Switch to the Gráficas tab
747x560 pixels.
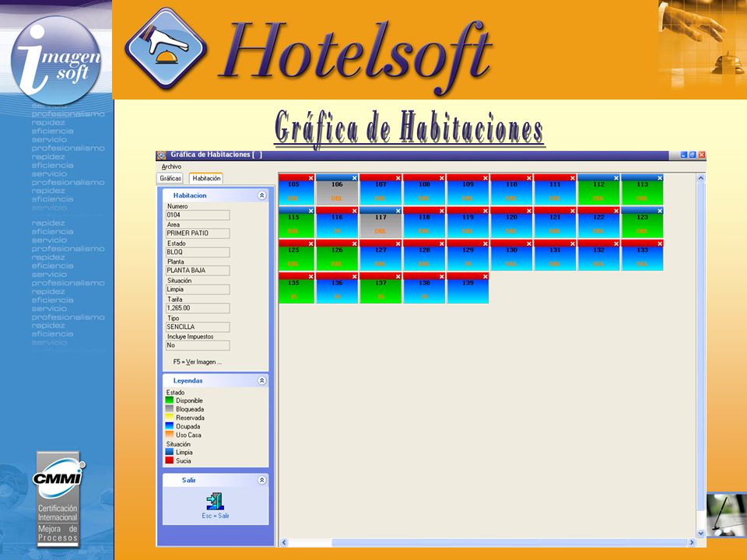pyautogui.click(x=170, y=179)
